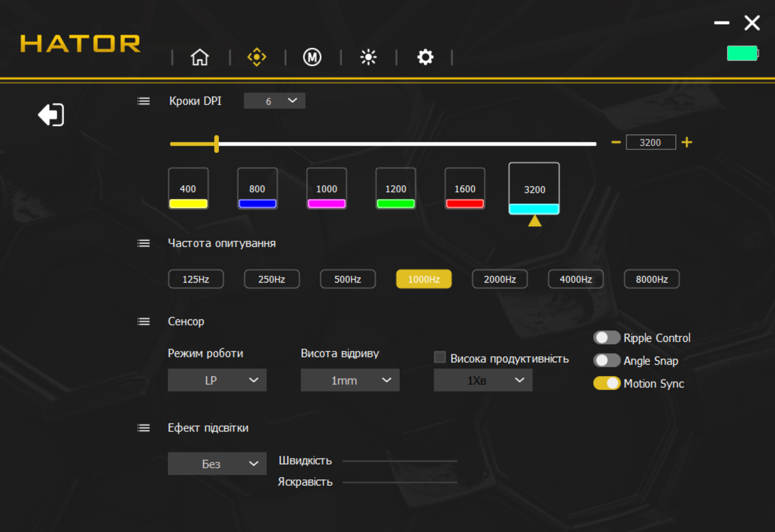The height and width of the screenshot is (532, 775).
Task: Click the DPI slider handle
Action: pos(217,144)
